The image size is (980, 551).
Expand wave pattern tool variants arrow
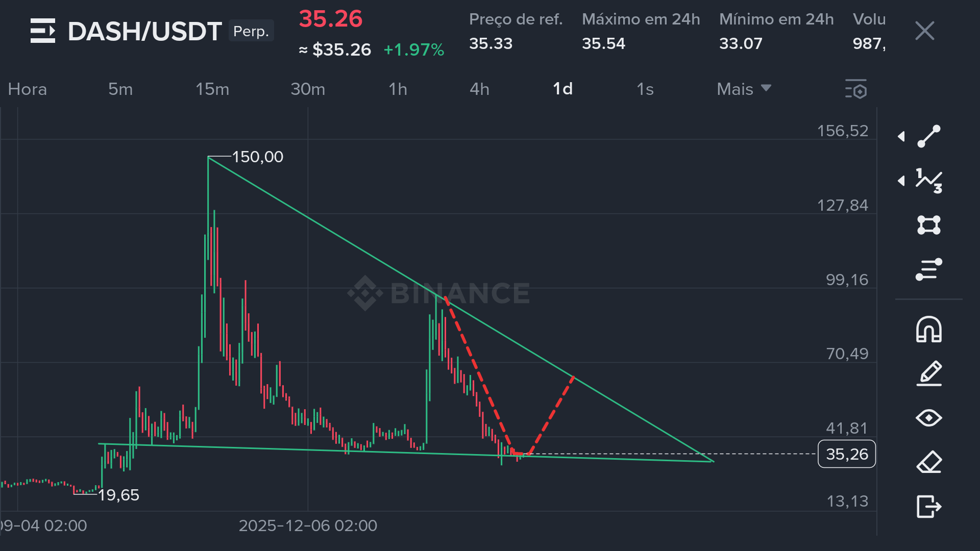(x=901, y=181)
